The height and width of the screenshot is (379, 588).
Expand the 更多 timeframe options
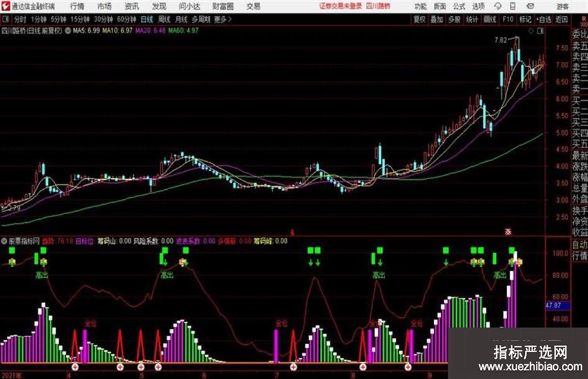223,19
